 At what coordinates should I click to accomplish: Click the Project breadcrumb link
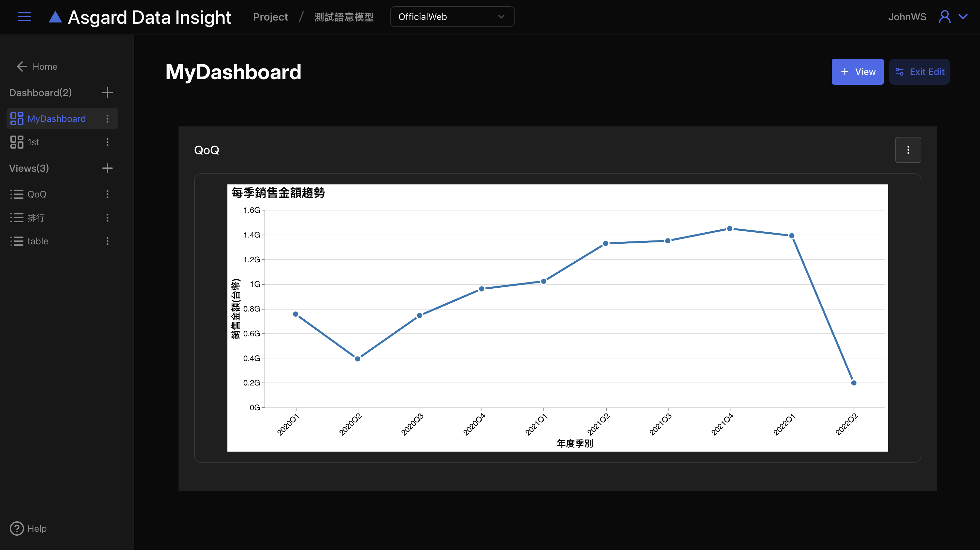[270, 17]
